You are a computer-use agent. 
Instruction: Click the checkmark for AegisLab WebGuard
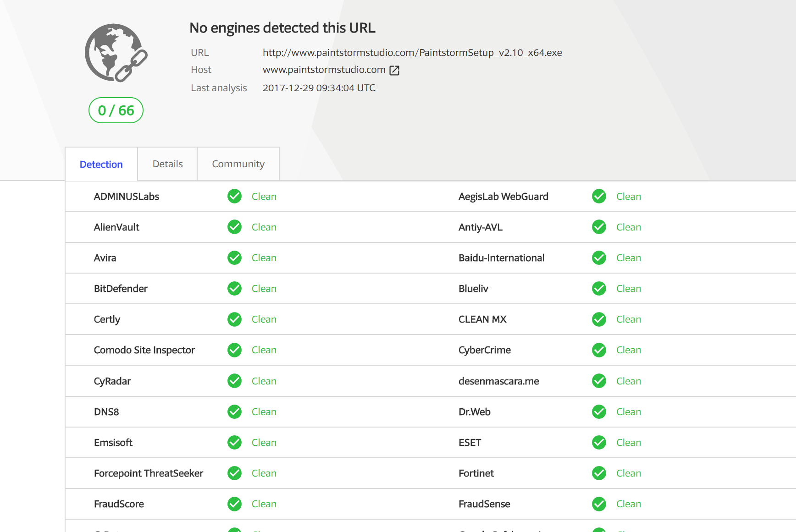599,196
